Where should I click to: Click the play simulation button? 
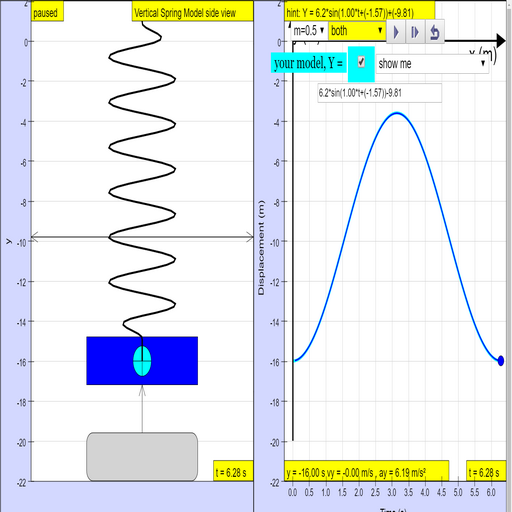click(396, 32)
